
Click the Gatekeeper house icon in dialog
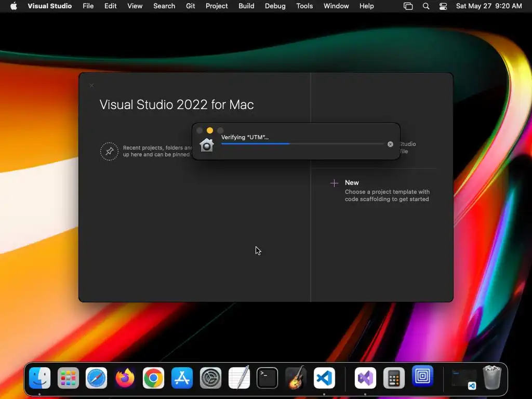(x=207, y=145)
